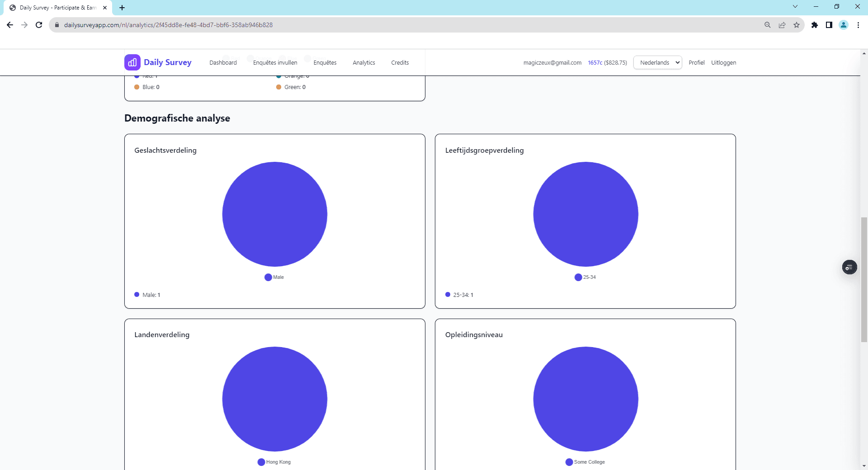Open the Nederlands language dropdown
868x470 pixels.
pos(658,62)
